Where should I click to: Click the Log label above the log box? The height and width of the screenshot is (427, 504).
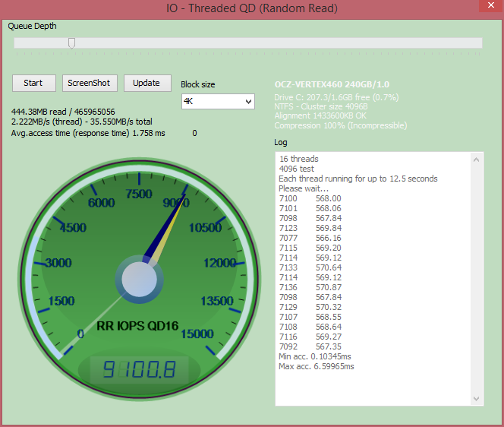281,143
